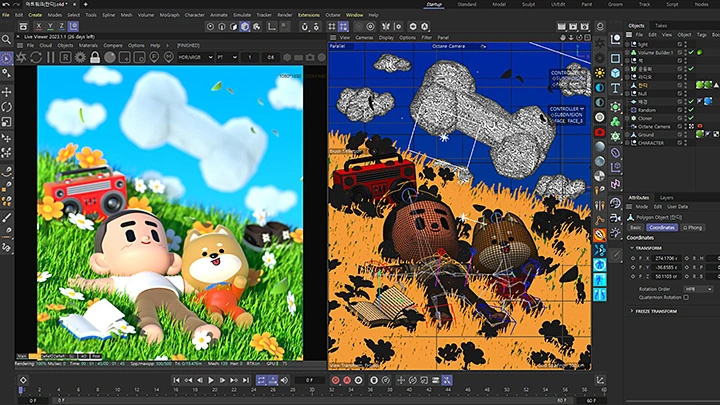Open the Coordinates attributes tab button

click(662, 228)
